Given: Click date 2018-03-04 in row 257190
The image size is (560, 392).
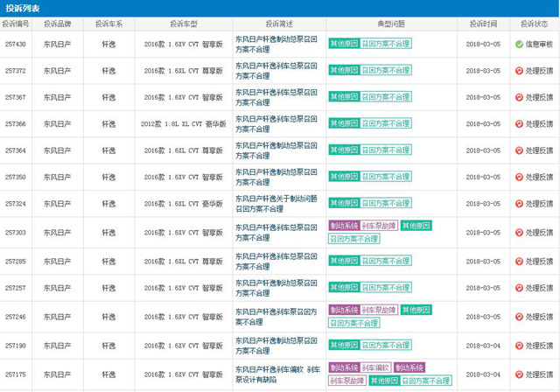Looking at the screenshot, I should point(483,346).
